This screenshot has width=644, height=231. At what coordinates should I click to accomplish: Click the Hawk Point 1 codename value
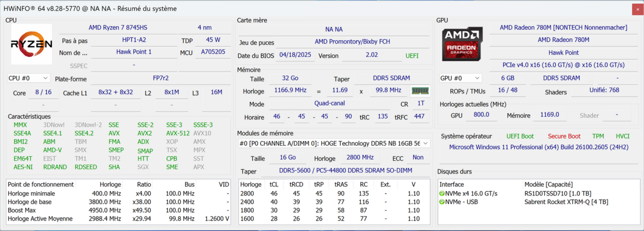134,52
